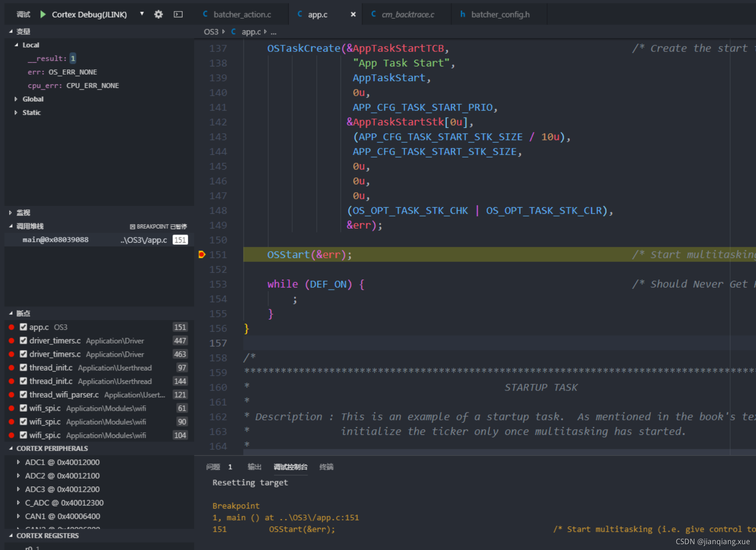
Task: Click the red dot beside app.c breakpoint
Action: pos(12,327)
